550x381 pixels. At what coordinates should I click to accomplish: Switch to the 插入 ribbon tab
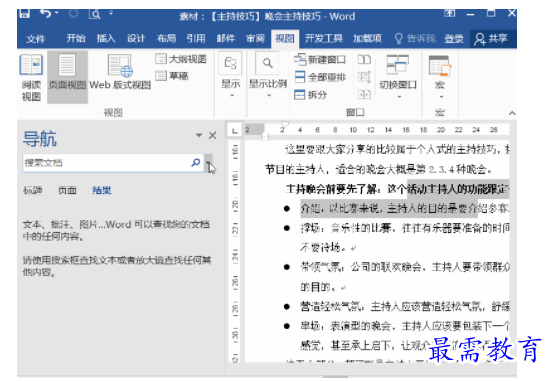pos(106,38)
